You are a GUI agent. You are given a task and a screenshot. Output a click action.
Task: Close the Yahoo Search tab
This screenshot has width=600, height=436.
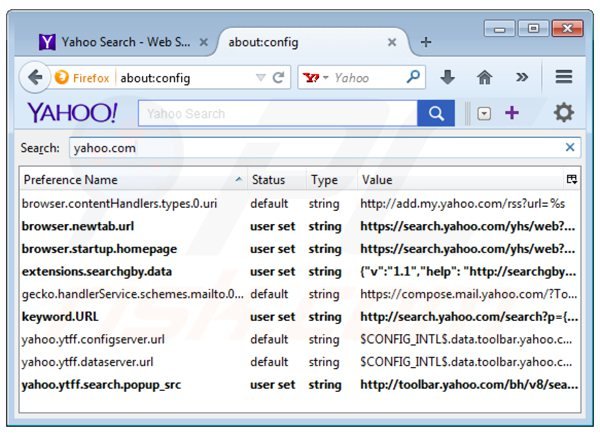tap(204, 42)
